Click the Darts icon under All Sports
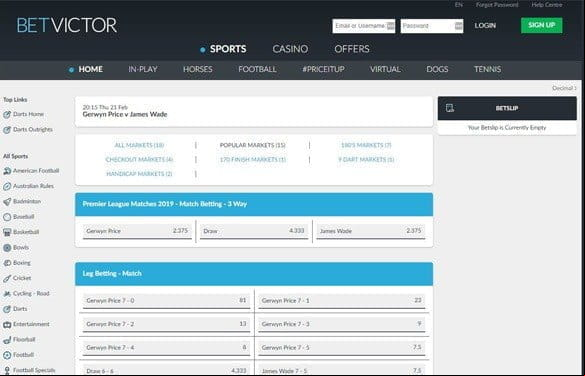The height and width of the screenshot is (376, 585). pos(7,309)
